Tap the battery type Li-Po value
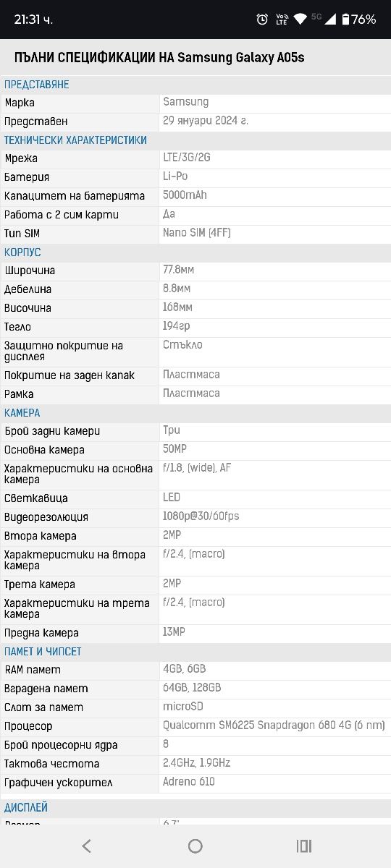The width and height of the screenshot is (391, 868). pos(175,176)
